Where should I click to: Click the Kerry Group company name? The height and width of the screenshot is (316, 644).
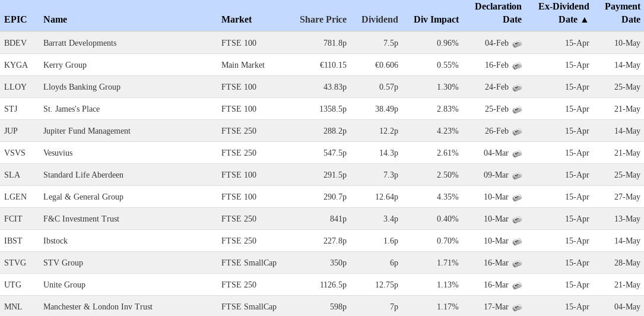click(x=65, y=65)
